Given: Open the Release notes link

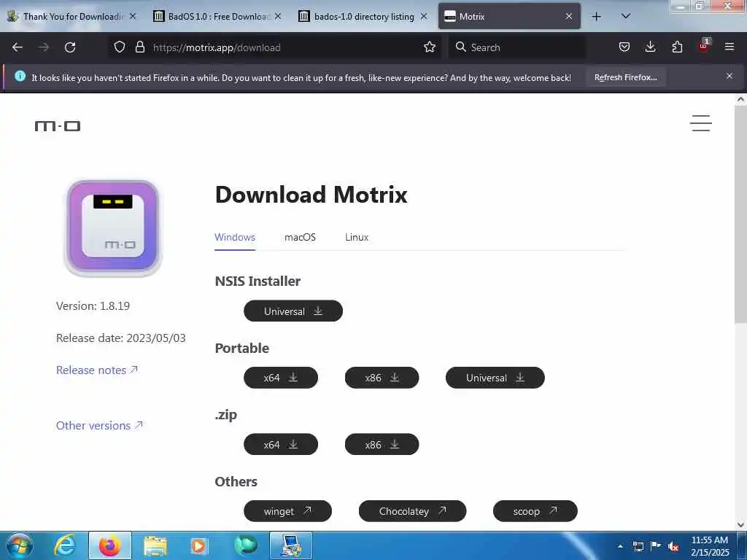Looking at the screenshot, I should [x=97, y=370].
